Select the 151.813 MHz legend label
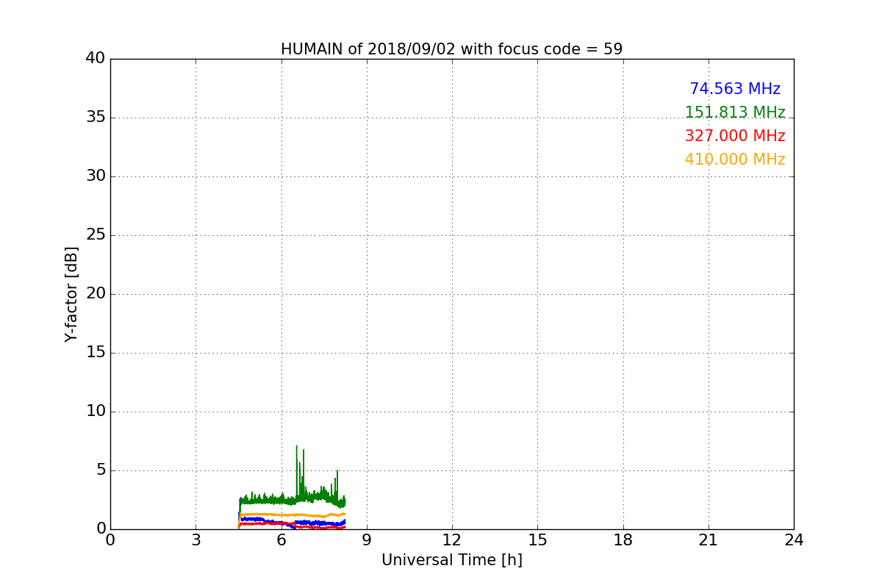Viewport: 882px width, 588px height. pos(735,112)
